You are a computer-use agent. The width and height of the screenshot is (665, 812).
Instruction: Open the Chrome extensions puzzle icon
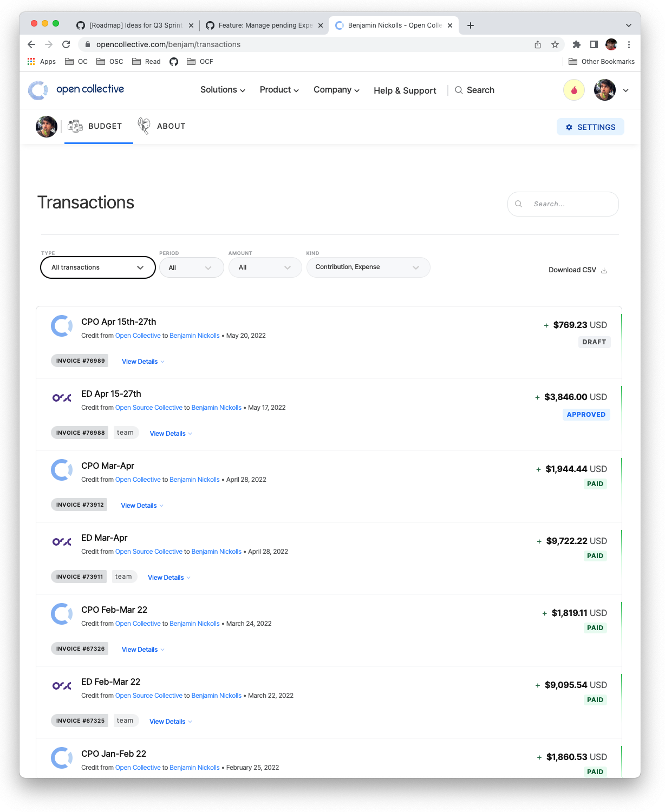(x=576, y=44)
